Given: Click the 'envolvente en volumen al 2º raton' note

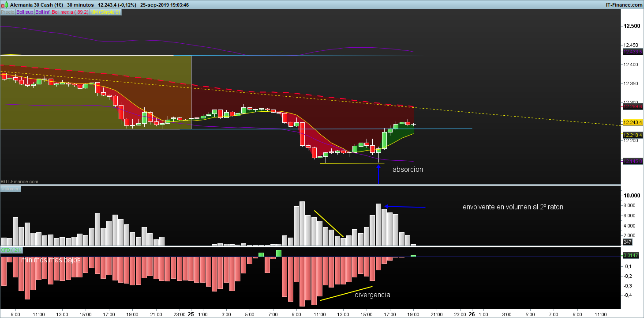Looking at the screenshot, I should (x=513, y=207).
